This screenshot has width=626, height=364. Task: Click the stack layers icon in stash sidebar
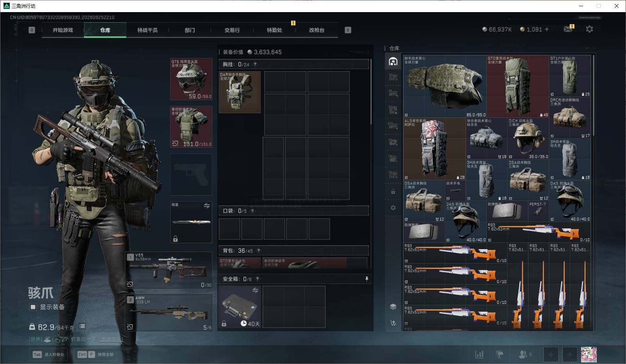393,307
